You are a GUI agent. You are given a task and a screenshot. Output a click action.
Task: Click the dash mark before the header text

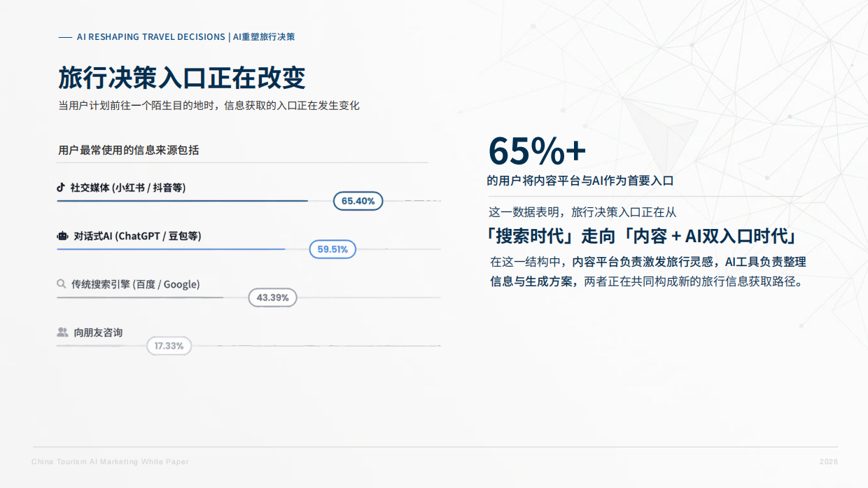[x=64, y=36]
